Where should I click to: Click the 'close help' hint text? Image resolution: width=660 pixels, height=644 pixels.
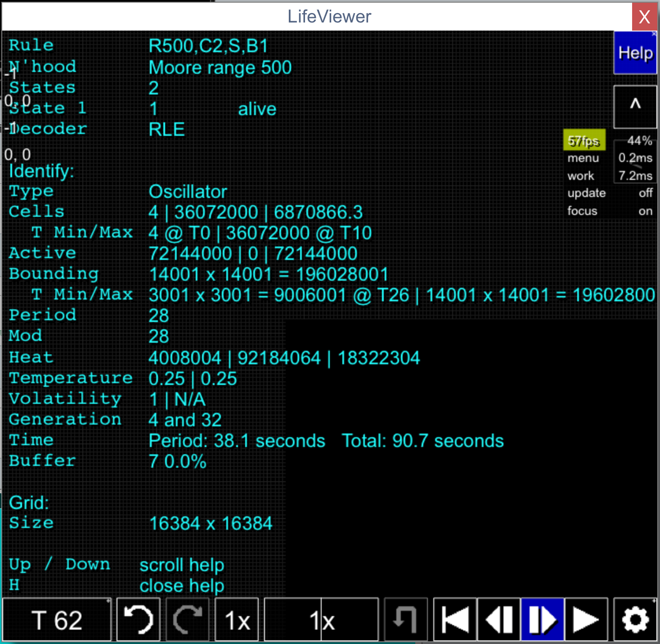click(x=182, y=586)
